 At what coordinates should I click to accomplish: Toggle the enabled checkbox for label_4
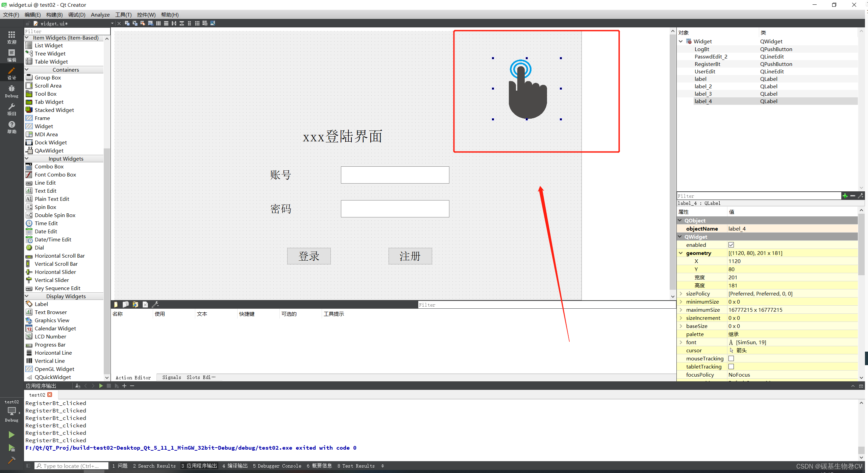[732, 245]
